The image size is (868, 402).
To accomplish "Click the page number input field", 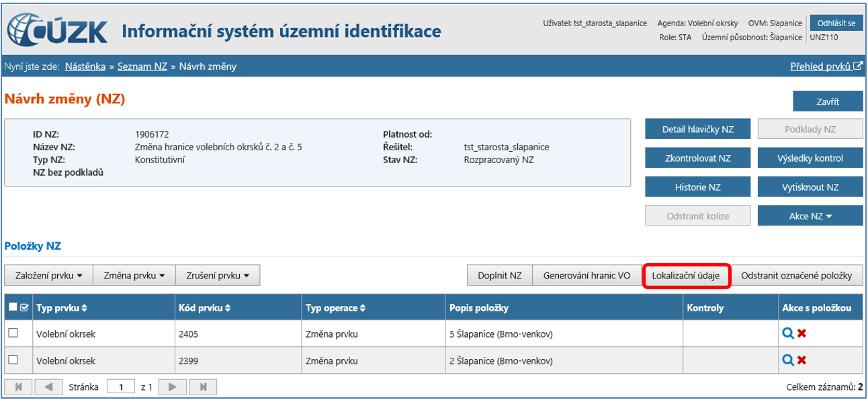I will coord(121,387).
